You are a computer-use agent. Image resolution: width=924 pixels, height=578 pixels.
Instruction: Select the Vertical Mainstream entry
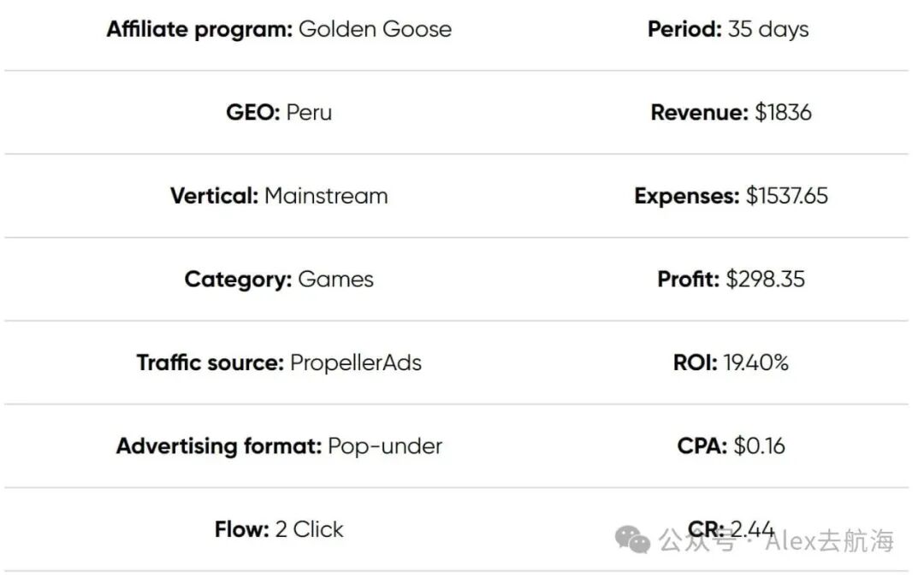coord(279,196)
